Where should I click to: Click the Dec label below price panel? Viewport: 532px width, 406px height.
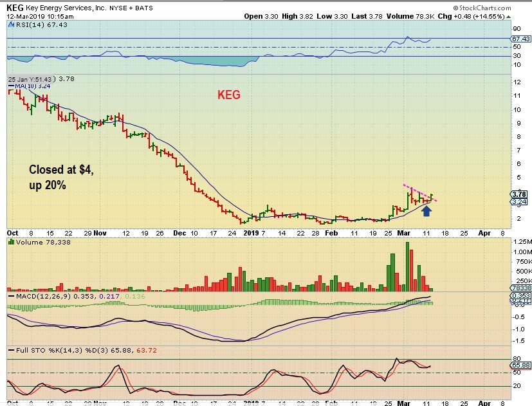tap(179, 233)
